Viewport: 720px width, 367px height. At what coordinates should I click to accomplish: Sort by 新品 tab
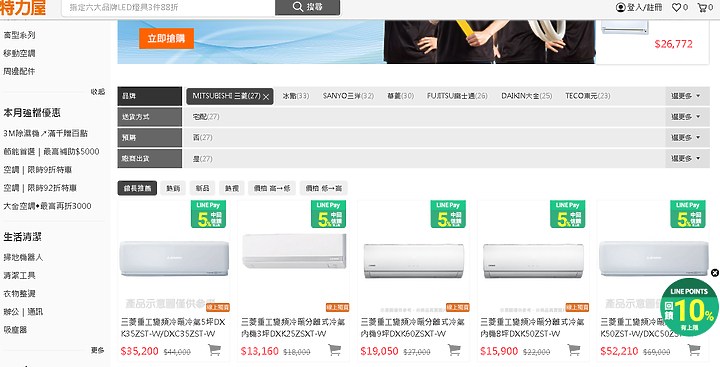[x=202, y=188]
